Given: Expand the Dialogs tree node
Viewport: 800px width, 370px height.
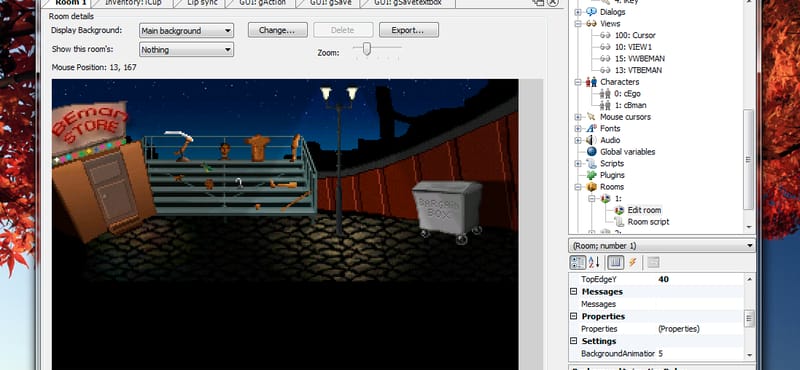Looking at the screenshot, I should tap(578, 12).
